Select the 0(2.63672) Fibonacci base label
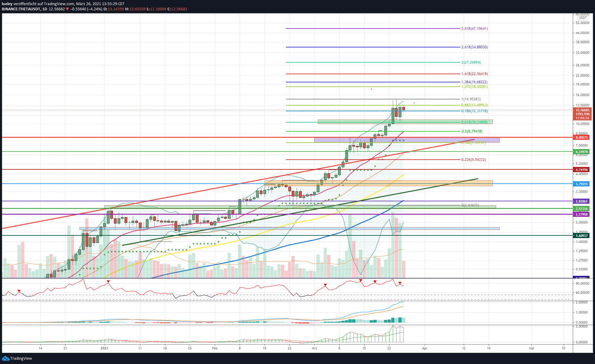595x364 pixels. [x=470, y=205]
